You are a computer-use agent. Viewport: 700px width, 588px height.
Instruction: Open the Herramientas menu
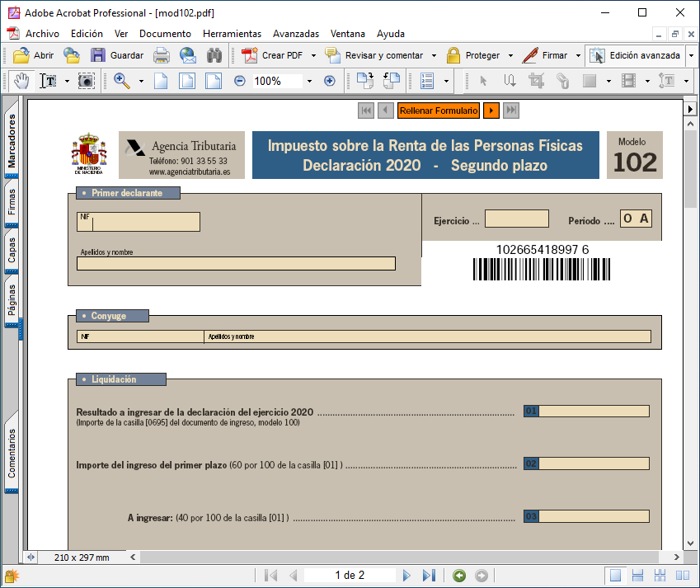point(232,34)
